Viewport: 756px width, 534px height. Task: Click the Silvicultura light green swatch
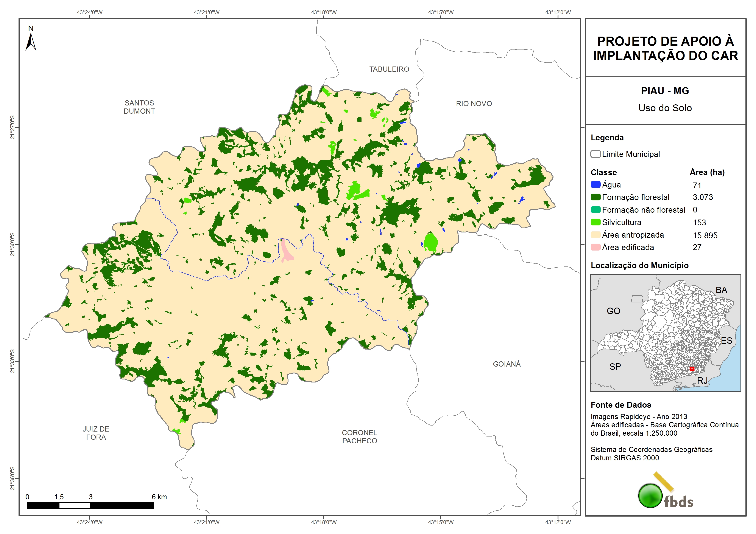595,222
